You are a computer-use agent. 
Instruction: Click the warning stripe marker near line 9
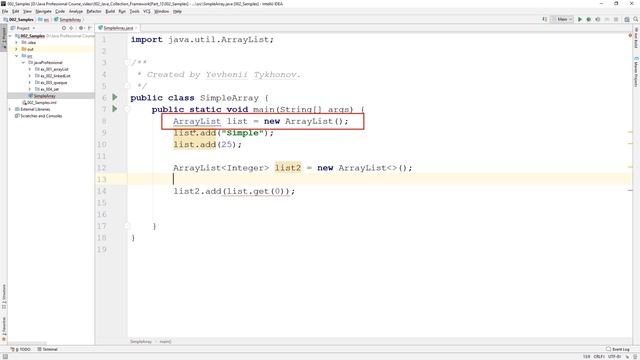[x=630, y=132]
